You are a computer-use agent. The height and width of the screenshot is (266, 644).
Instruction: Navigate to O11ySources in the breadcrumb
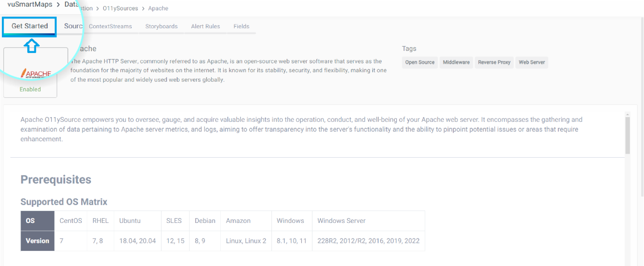tap(120, 8)
